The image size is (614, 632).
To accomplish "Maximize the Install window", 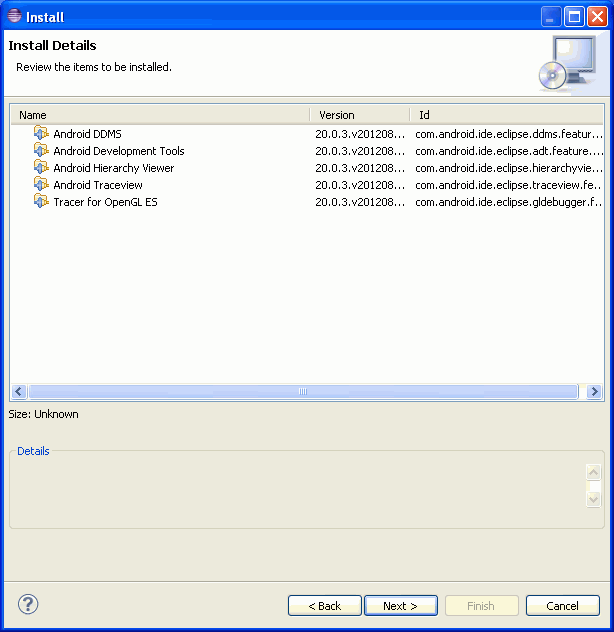I will coord(574,17).
